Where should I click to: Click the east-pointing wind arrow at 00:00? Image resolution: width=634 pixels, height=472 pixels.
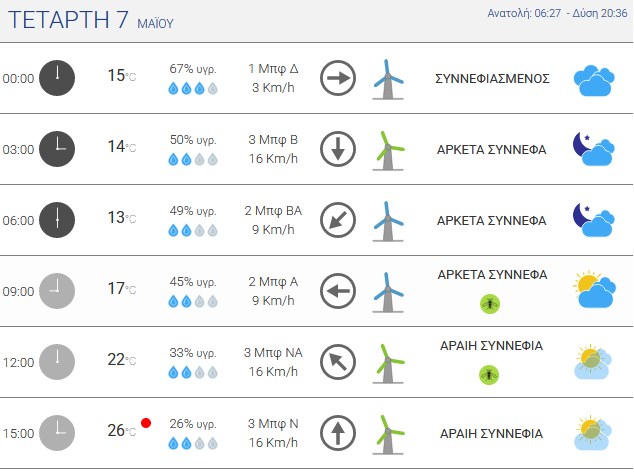338,78
